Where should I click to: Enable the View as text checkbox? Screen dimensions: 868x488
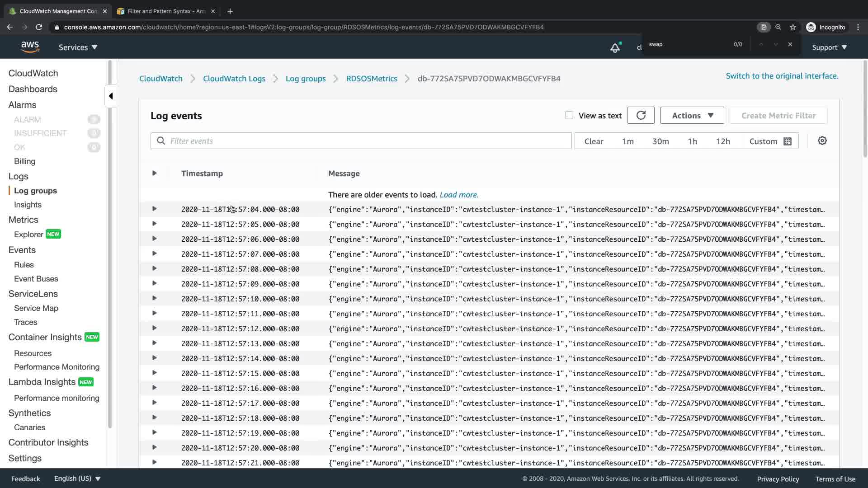click(x=569, y=116)
